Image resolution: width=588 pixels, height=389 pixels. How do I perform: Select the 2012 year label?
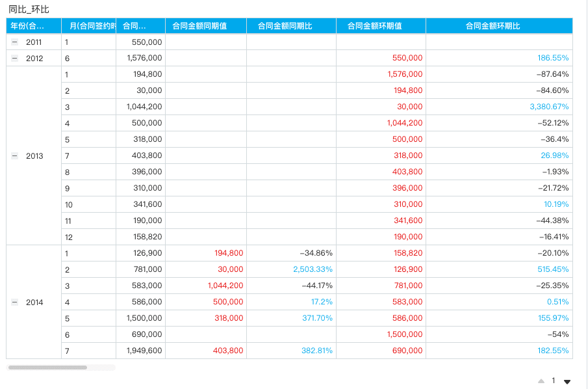click(x=34, y=58)
